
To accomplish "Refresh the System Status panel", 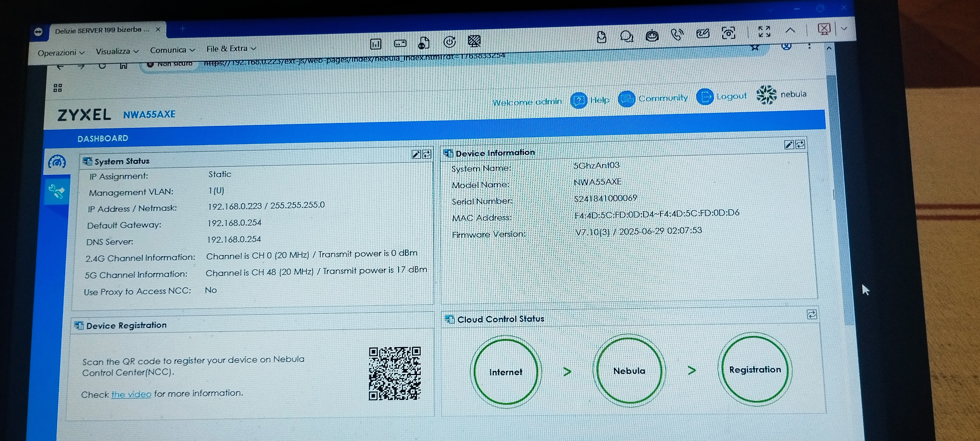I will point(427,154).
